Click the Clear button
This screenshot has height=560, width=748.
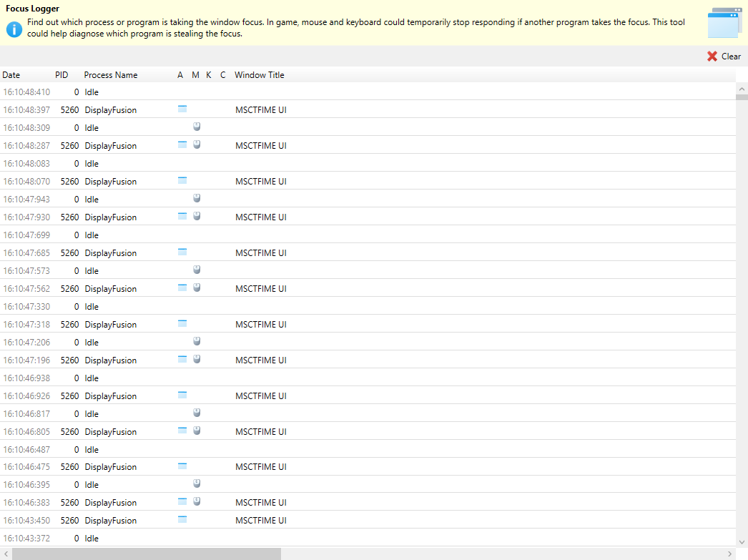pyautogui.click(x=724, y=57)
